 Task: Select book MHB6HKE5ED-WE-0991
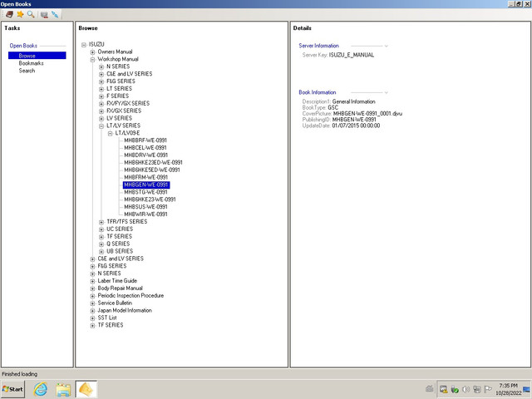151,170
